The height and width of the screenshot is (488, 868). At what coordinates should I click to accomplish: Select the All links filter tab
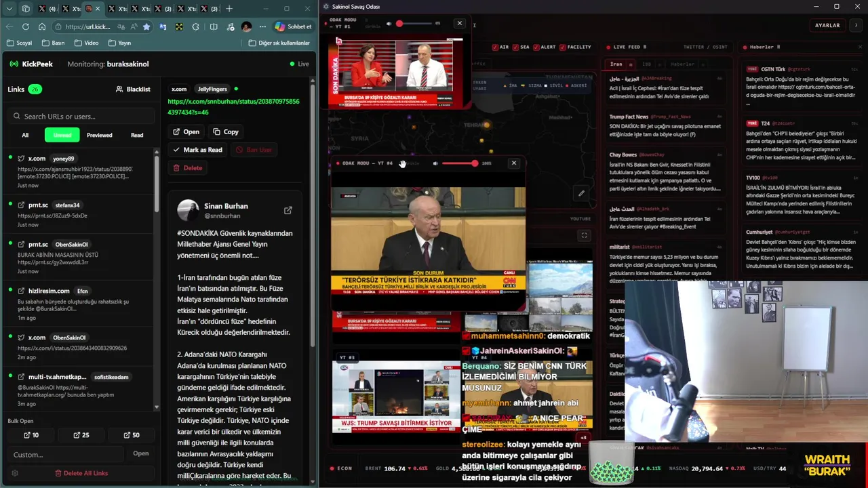[x=25, y=135]
